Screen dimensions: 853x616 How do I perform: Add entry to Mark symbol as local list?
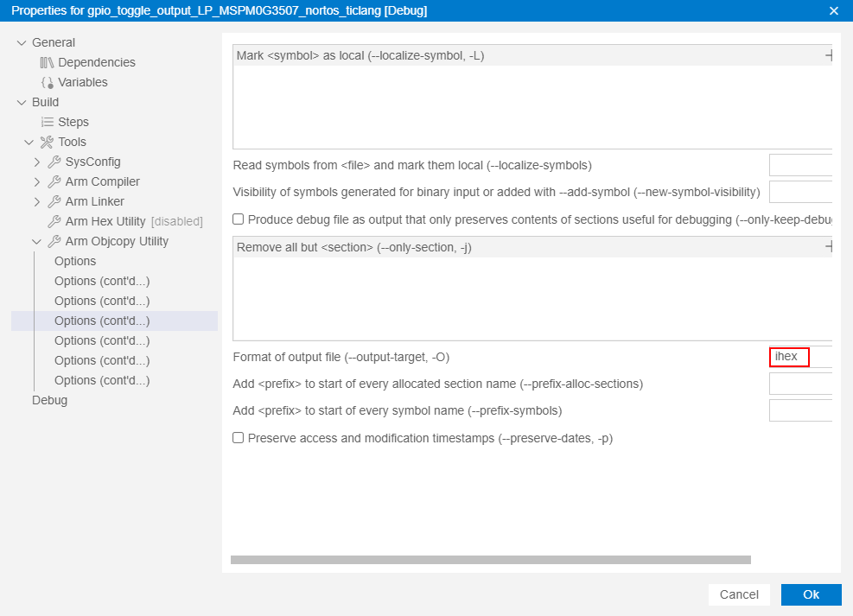828,55
